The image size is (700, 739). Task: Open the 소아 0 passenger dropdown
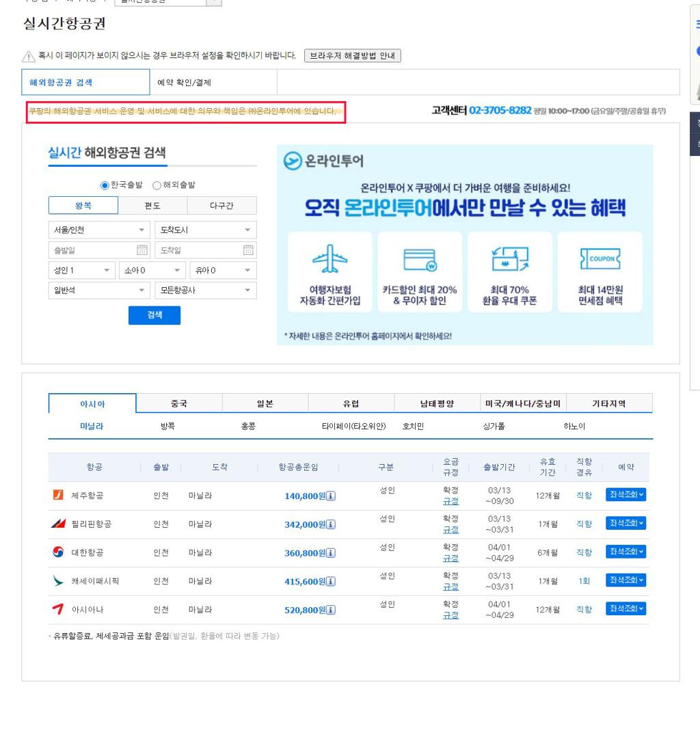pos(152,271)
